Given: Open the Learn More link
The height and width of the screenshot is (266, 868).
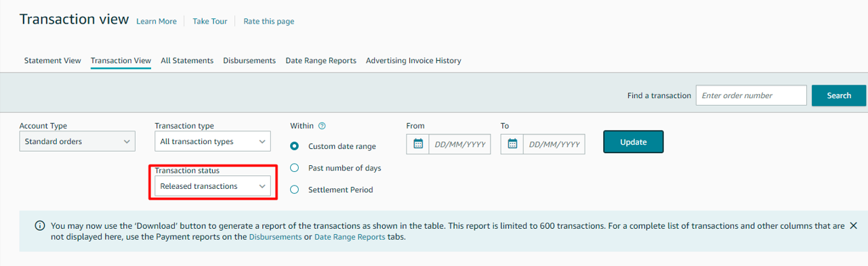Looking at the screenshot, I should point(157,21).
